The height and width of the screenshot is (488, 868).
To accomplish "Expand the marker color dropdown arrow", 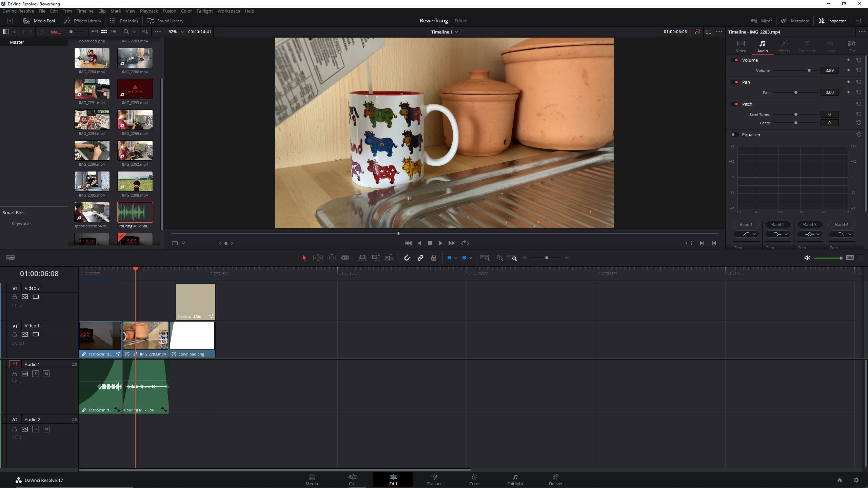I will point(471,258).
